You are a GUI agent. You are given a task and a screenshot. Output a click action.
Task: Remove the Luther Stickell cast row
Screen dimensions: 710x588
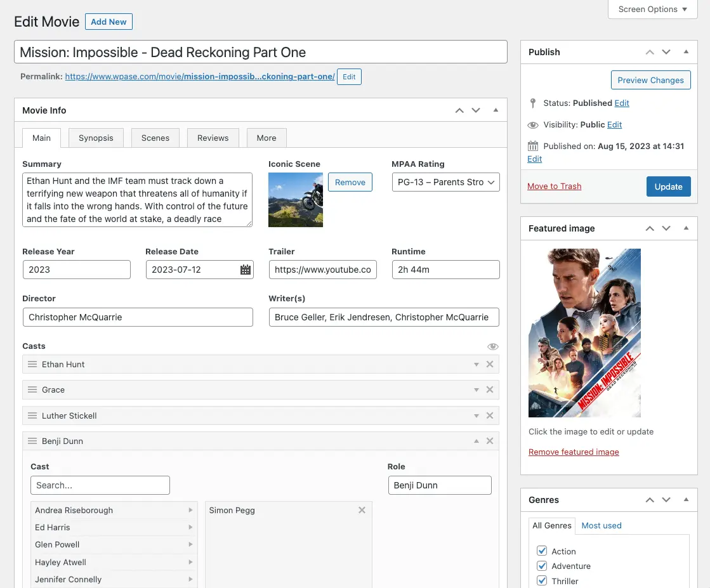490,415
